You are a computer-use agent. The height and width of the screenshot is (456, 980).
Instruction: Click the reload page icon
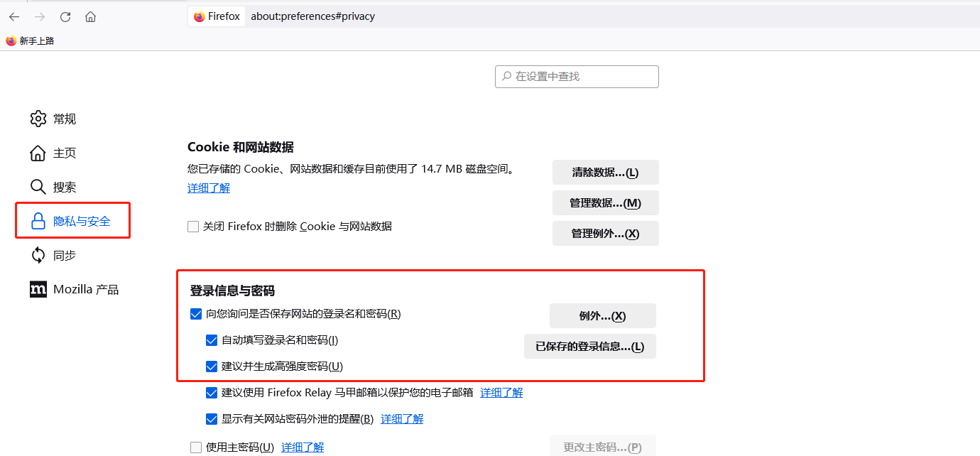[65, 16]
